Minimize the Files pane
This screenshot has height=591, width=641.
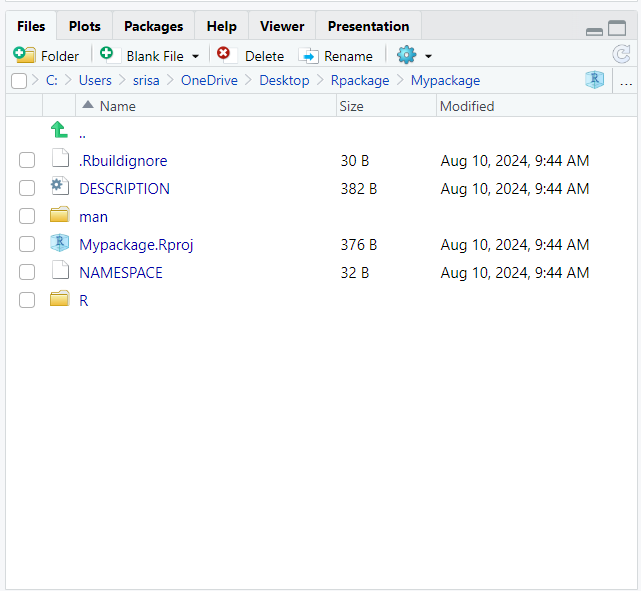(x=594, y=31)
